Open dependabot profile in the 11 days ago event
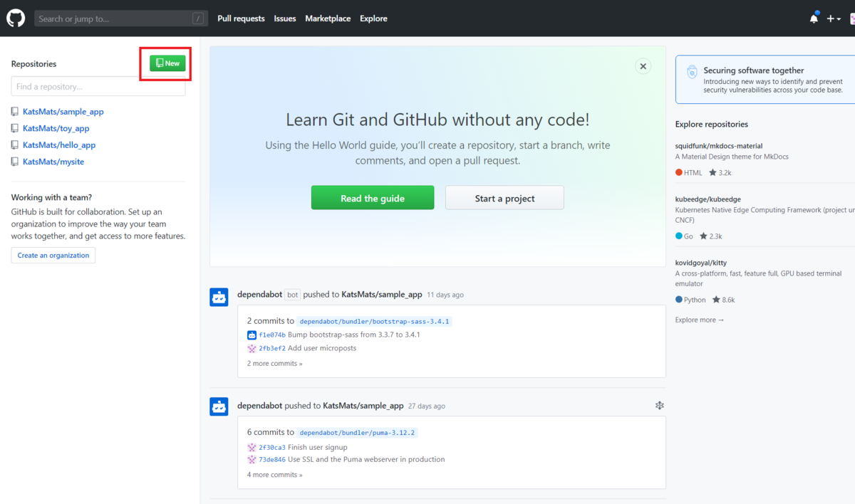 (x=259, y=294)
